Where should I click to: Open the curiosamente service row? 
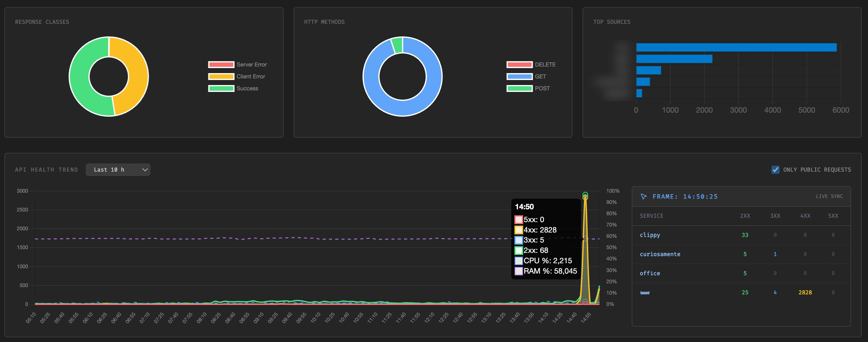(741, 254)
